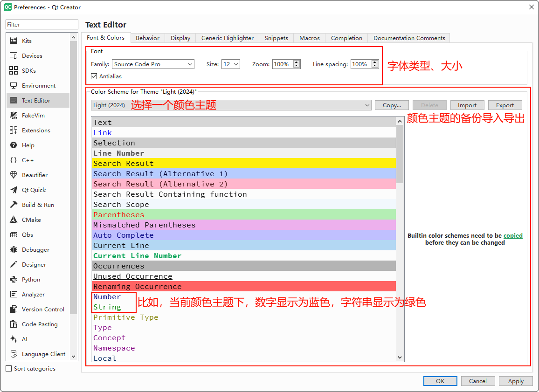Image resolution: width=539 pixels, height=392 pixels.
Task: Enable the Sort categories checkbox
Action: pyautogui.click(x=9, y=369)
